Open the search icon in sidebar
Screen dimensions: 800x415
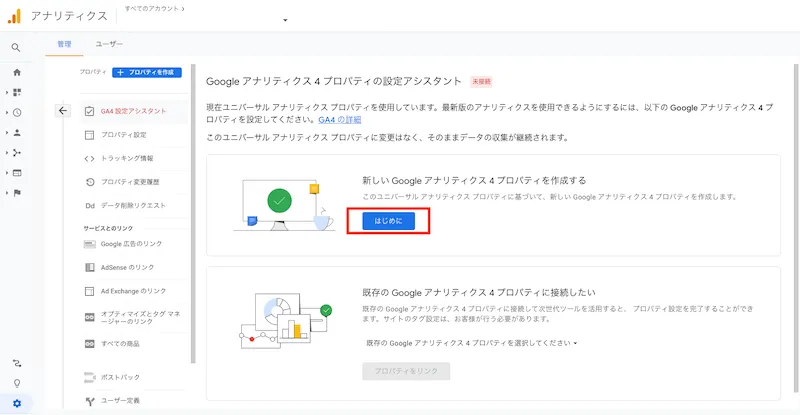pos(16,47)
